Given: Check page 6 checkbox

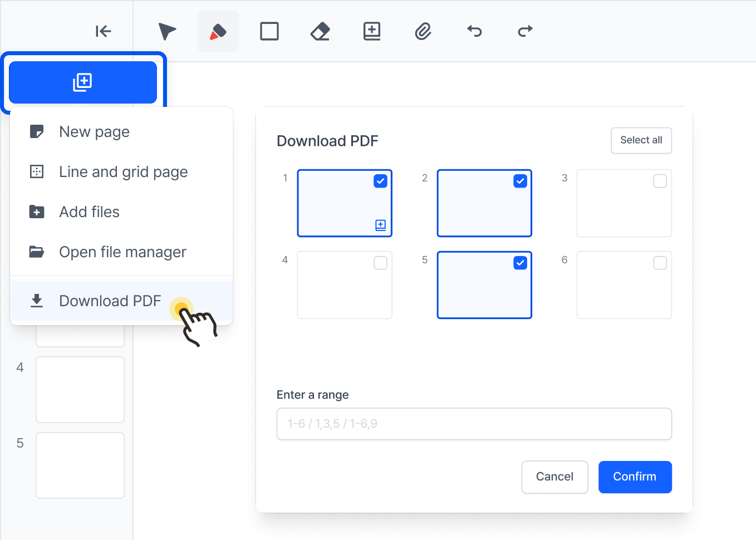Looking at the screenshot, I should pyautogui.click(x=660, y=263).
